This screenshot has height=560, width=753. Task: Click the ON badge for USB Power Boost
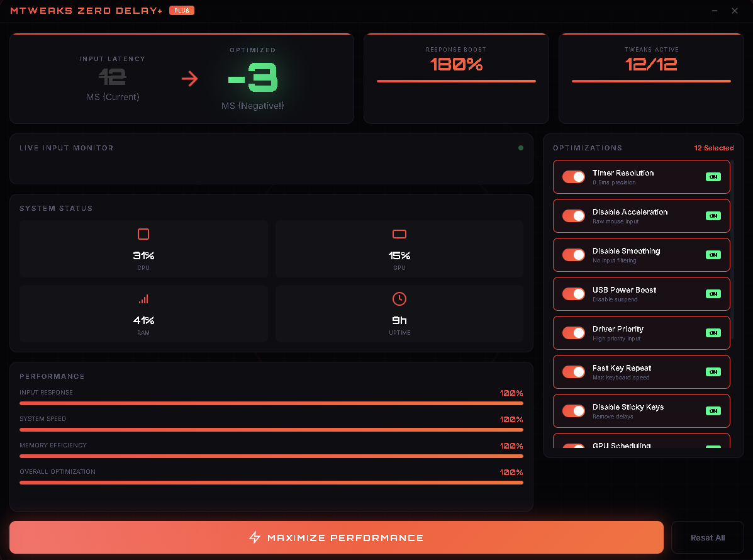(713, 293)
